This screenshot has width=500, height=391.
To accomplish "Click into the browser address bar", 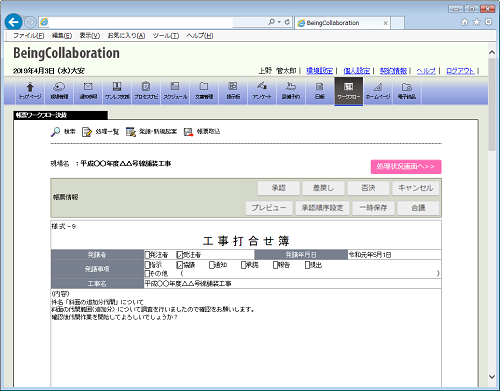I will coord(140,22).
